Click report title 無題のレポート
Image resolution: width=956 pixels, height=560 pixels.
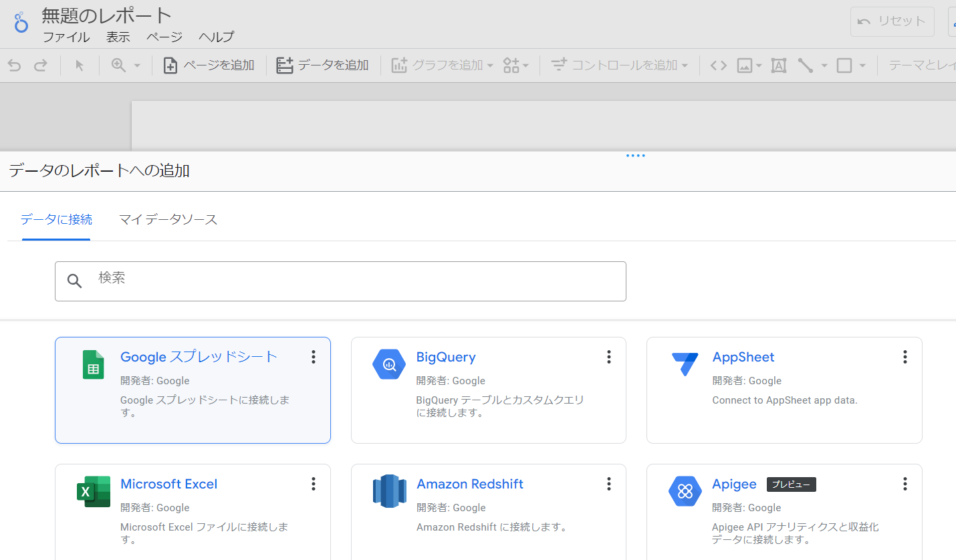tap(107, 15)
